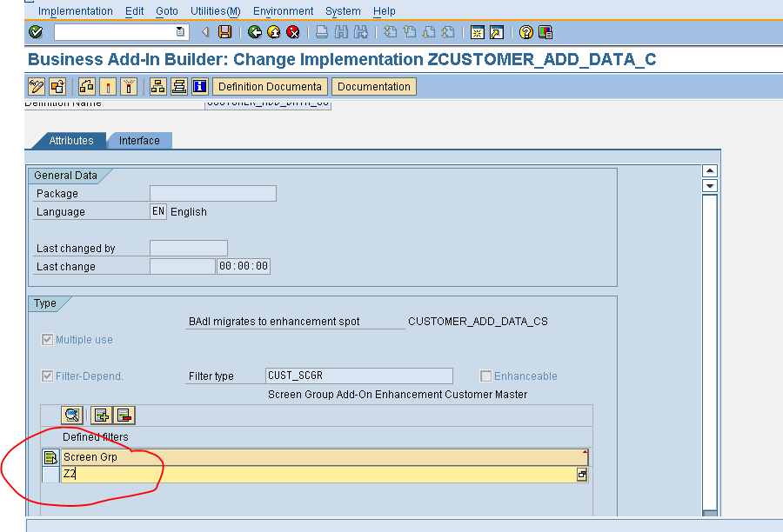Click the Documentation button
Viewport: 783px width, 532px height.
click(x=374, y=86)
